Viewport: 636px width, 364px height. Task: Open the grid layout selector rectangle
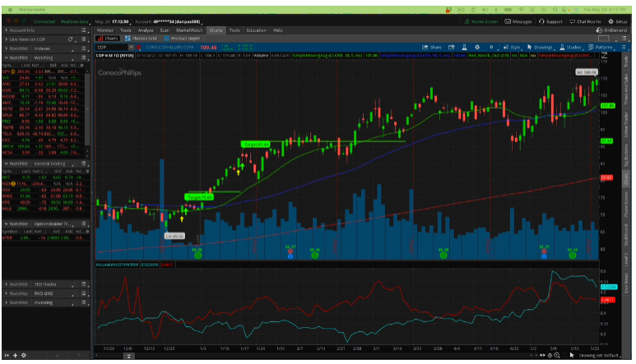click(x=604, y=39)
